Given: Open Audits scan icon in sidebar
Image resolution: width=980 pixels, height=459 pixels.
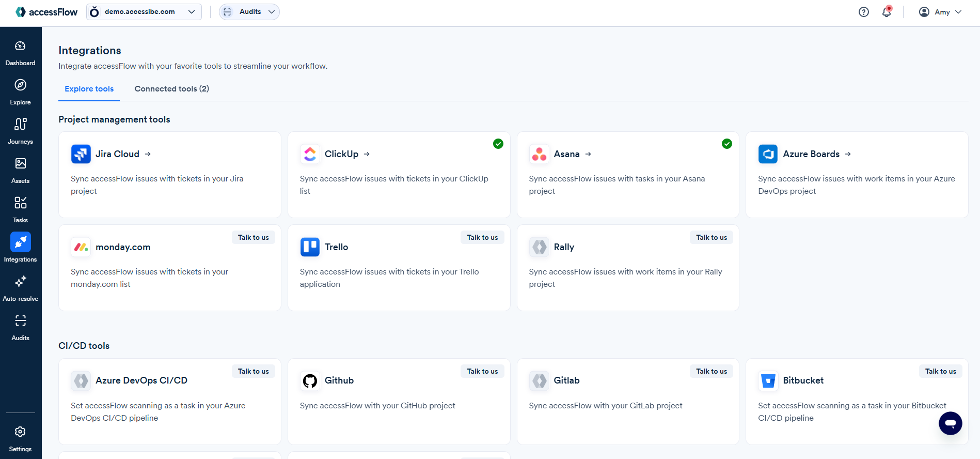Looking at the screenshot, I should pyautogui.click(x=20, y=320).
